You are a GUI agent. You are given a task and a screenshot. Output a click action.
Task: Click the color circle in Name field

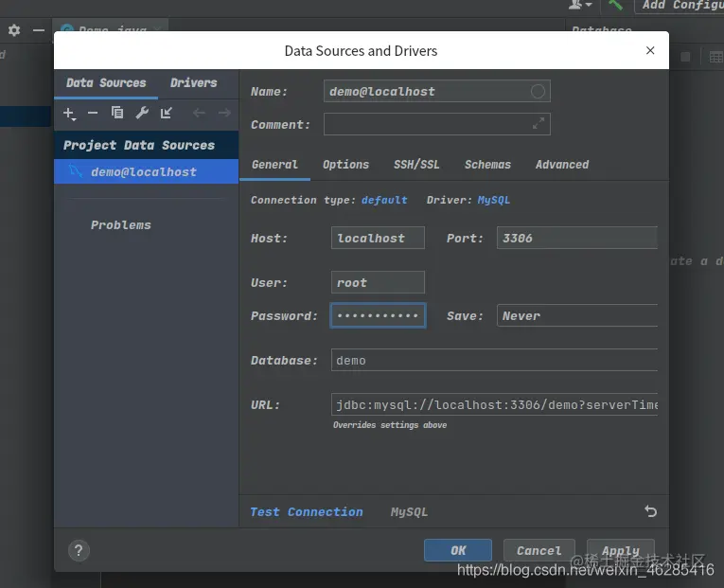pyautogui.click(x=538, y=92)
